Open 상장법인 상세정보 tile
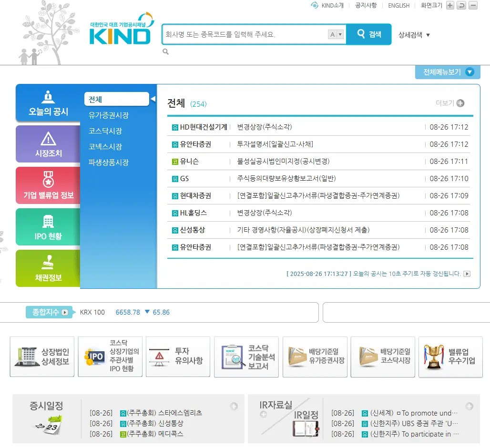Viewport: 490px width, 448px height. (x=42, y=357)
